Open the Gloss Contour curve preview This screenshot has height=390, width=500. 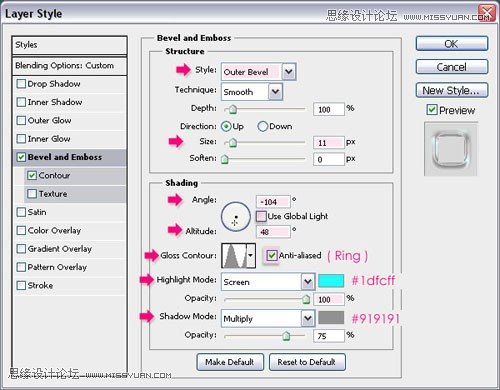click(234, 256)
